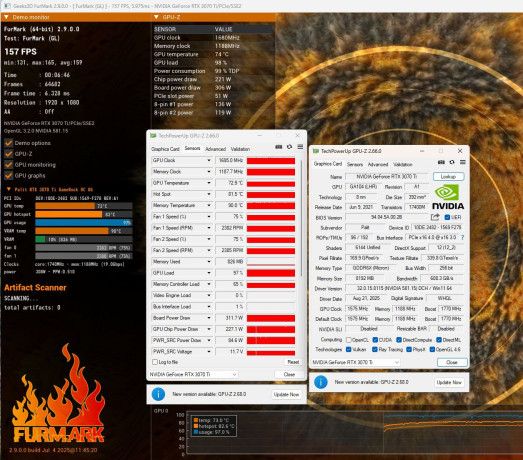Collapse the Demo monitor panel triangle
Screen dimensions: 523x460
click(6, 17)
